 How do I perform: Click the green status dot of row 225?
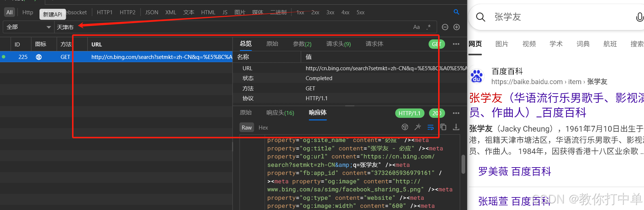coord(4,57)
